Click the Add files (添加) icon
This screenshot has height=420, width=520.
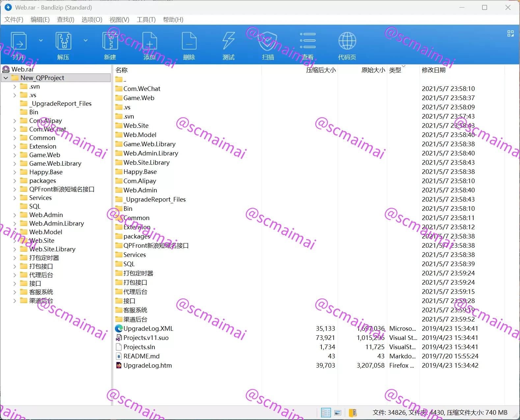click(x=150, y=41)
